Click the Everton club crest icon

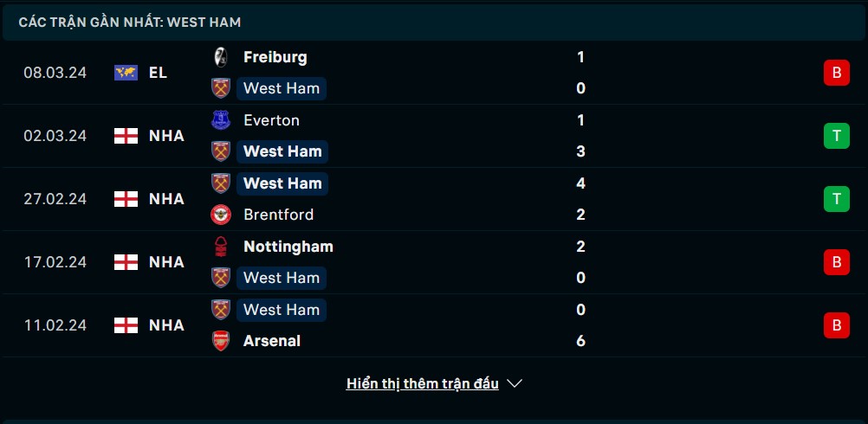tap(221, 120)
